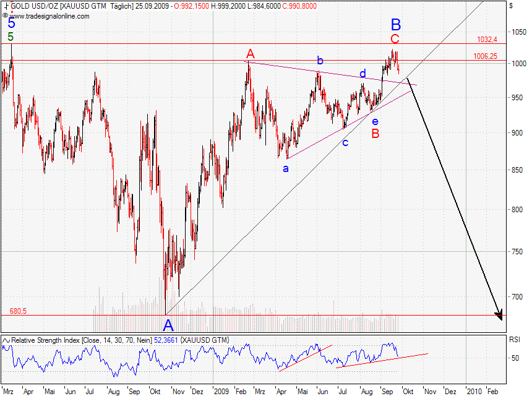532x396 pixels.
Task: Select the green 5 wave label
Action: pos(11,37)
